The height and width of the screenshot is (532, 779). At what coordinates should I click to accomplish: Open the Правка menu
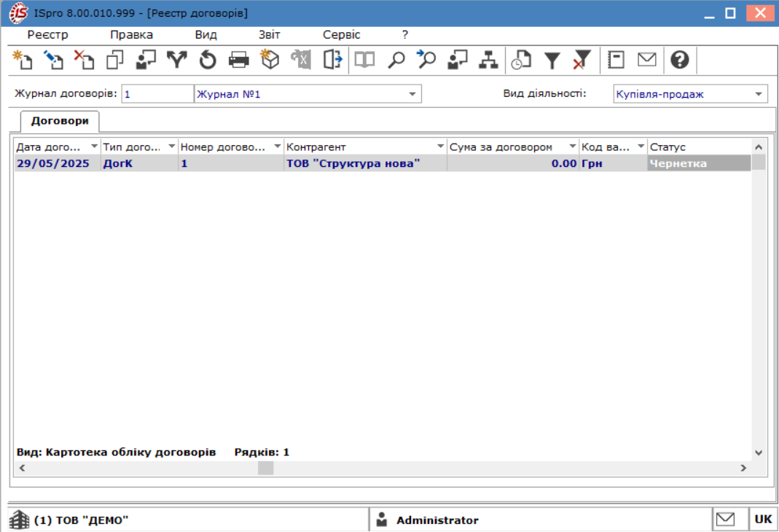click(132, 35)
